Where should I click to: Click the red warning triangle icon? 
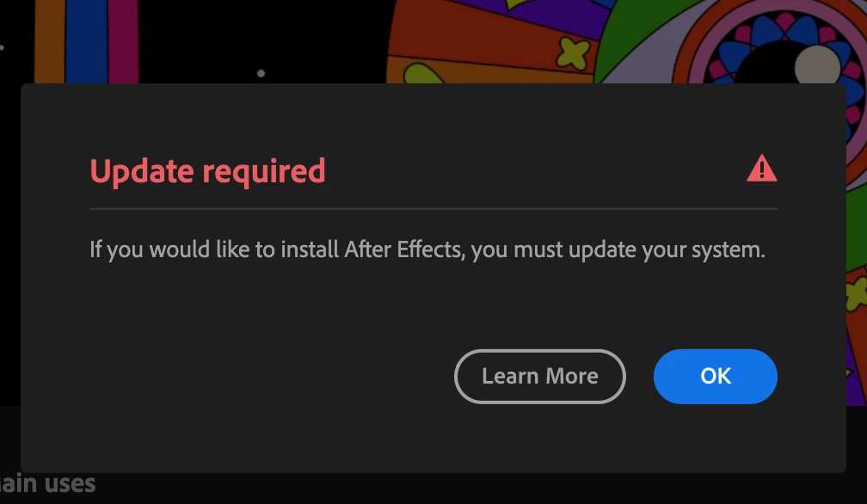pyautogui.click(x=761, y=168)
